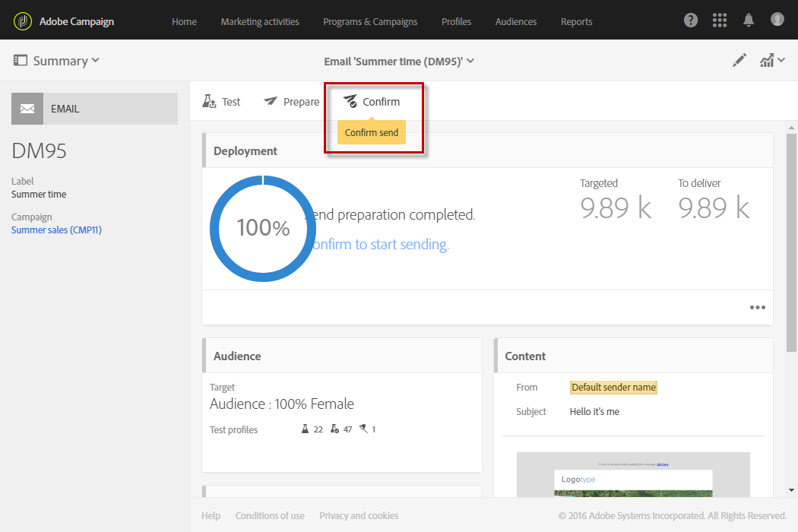
Task: Expand the Summary dropdown
Action: pyautogui.click(x=95, y=61)
